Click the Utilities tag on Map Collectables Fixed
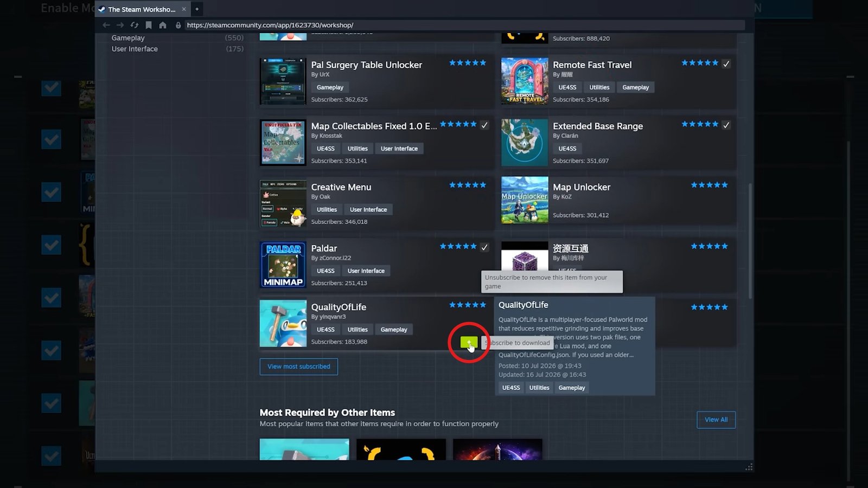This screenshot has width=868, height=488. 358,149
